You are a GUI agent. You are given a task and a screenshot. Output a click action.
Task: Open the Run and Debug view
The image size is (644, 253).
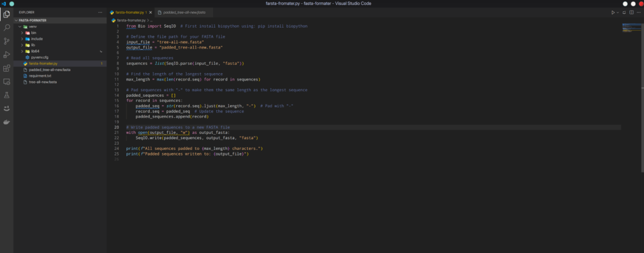coord(6,55)
